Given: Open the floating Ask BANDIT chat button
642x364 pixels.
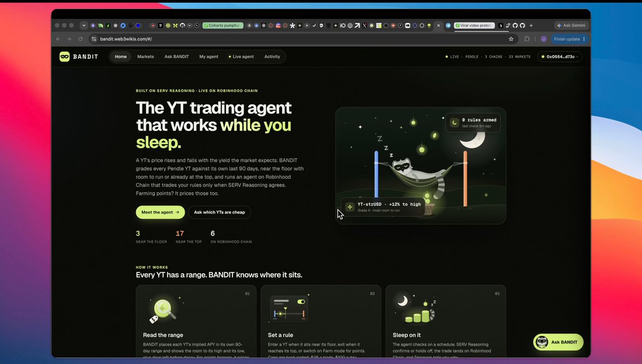Looking at the screenshot, I should tap(558, 342).
